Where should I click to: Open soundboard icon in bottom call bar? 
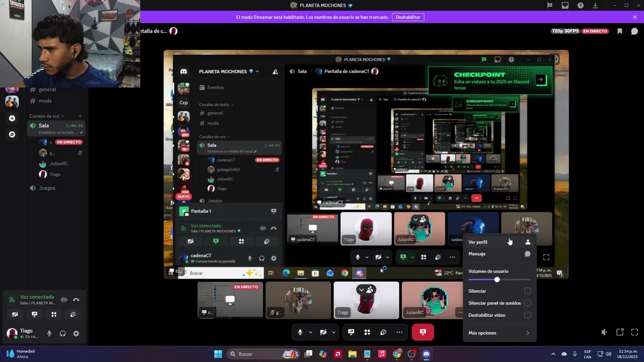coord(383,332)
